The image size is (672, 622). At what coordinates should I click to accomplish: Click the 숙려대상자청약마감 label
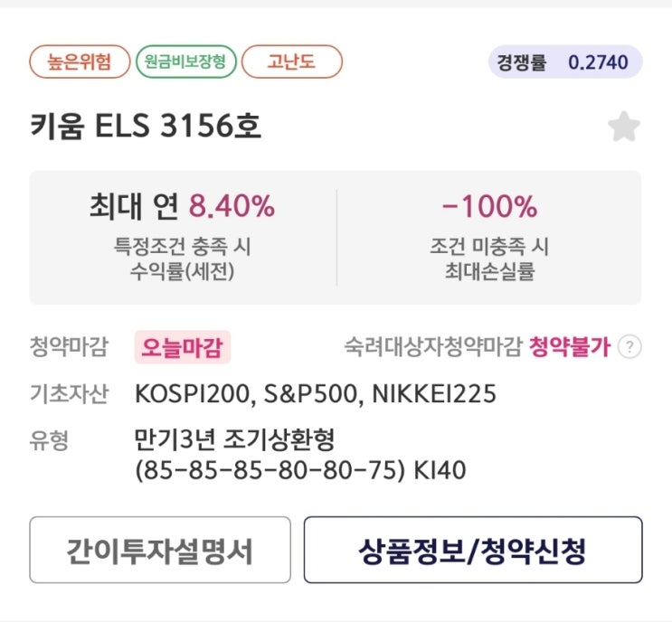(x=432, y=347)
